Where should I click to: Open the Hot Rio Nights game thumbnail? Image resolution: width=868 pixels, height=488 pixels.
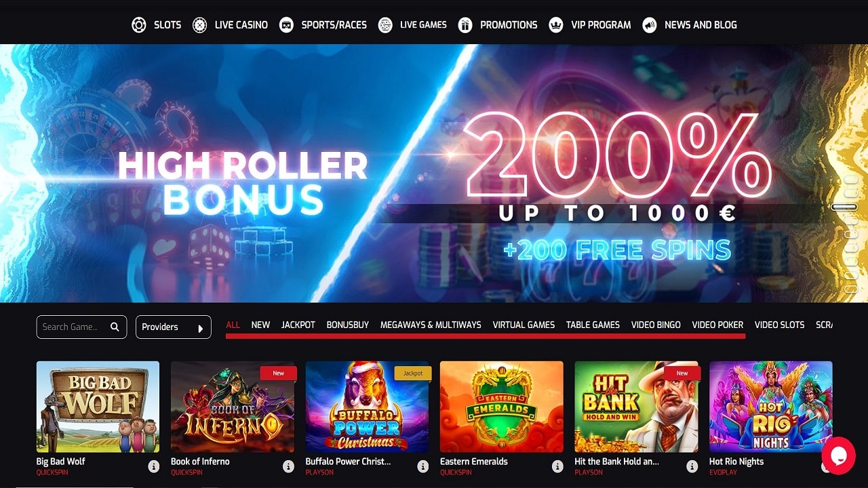(770, 407)
